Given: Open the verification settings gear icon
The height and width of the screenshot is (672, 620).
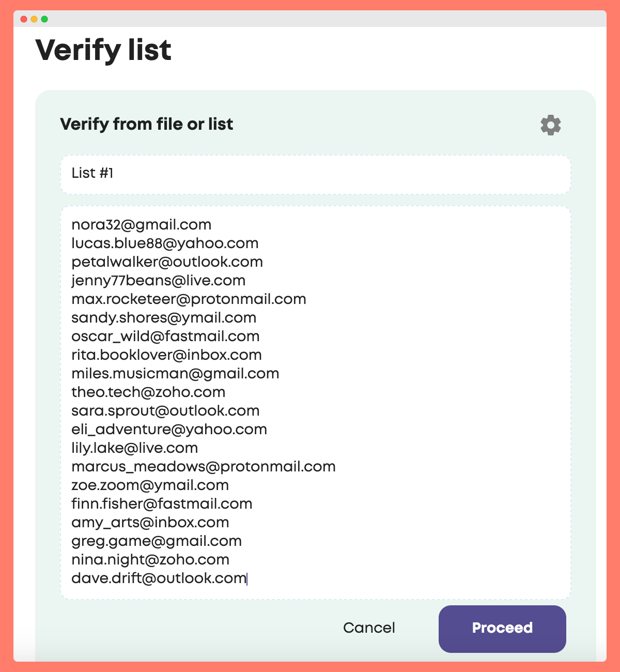Looking at the screenshot, I should tap(550, 125).
